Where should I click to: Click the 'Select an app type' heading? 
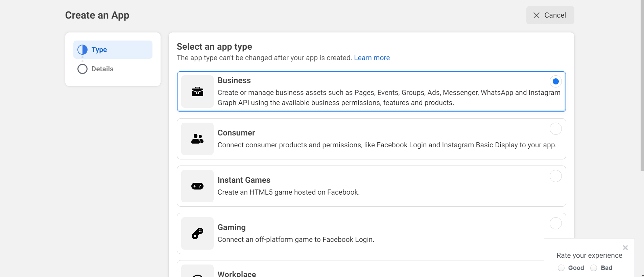click(214, 47)
